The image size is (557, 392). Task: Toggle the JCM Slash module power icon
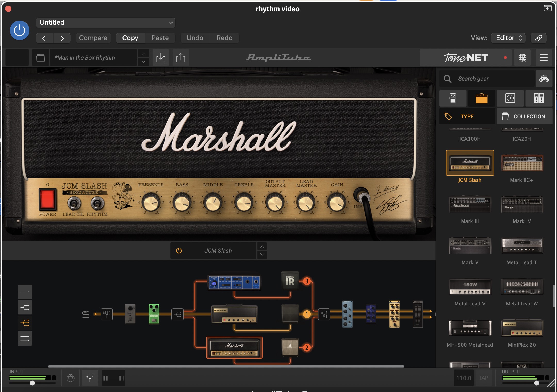(179, 251)
